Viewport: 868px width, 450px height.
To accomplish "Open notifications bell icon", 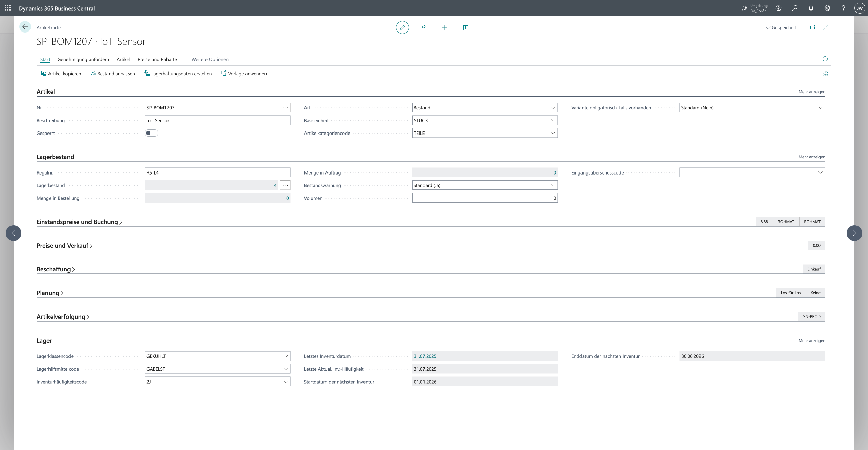I will (x=811, y=8).
